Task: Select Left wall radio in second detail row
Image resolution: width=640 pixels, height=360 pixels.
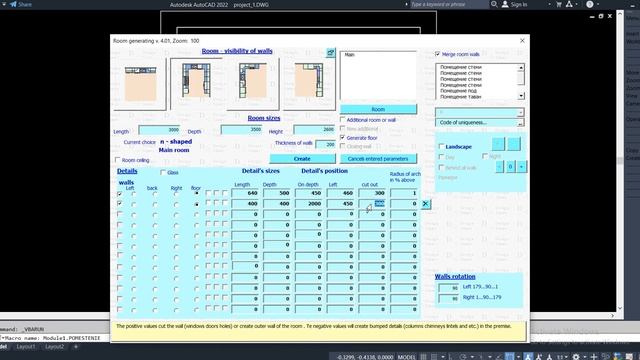Action: tap(133, 204)
